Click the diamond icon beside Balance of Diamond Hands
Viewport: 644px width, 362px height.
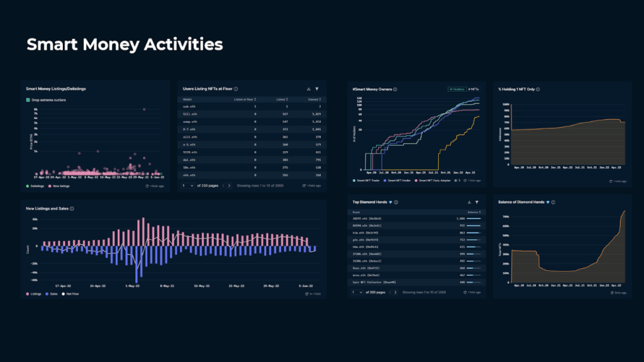coord(548,202)
